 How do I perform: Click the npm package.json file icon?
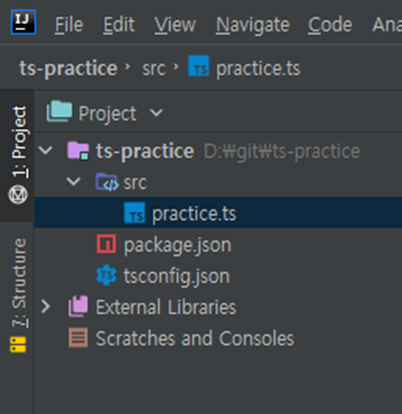point(106,244)
